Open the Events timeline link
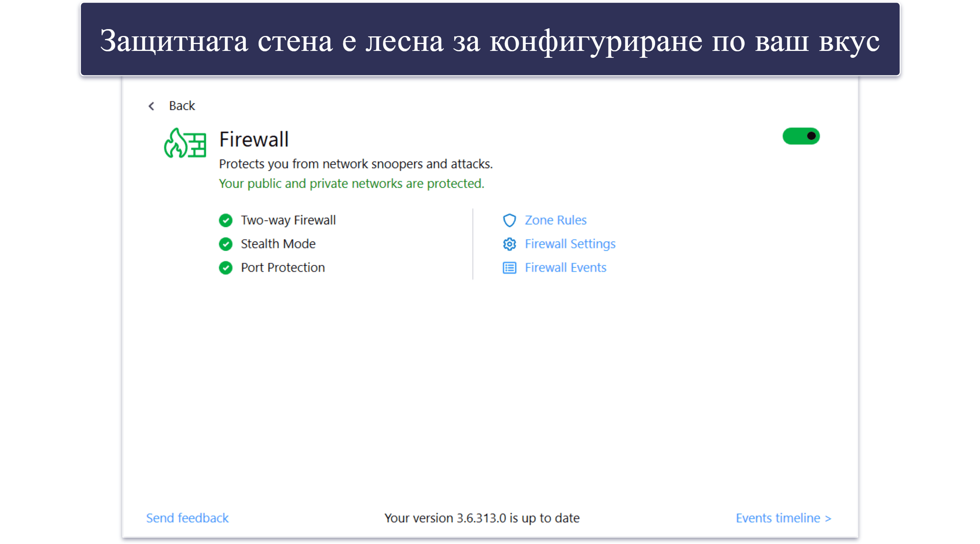The width and height of the screenshot is (980, 544). 783,518
